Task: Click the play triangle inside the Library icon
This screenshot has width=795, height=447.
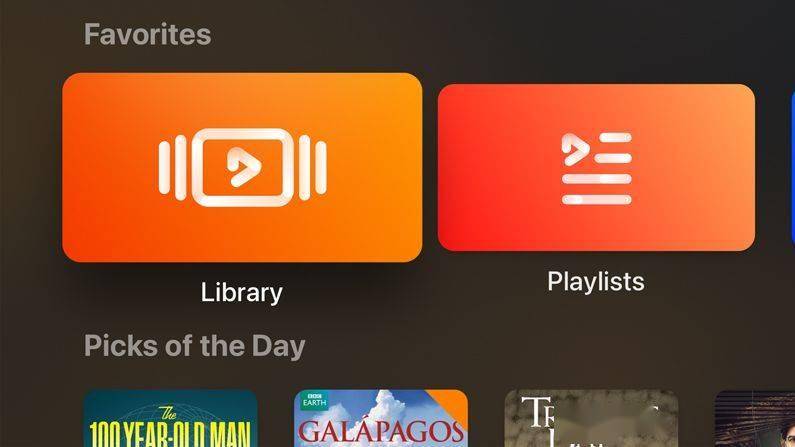Action: (243, 167)
